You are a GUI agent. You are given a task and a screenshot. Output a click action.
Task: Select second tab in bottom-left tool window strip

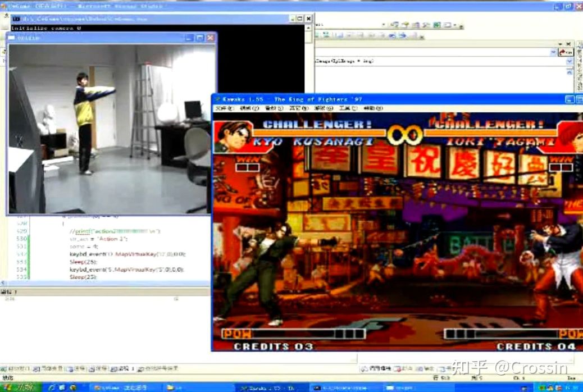(48, 369)
